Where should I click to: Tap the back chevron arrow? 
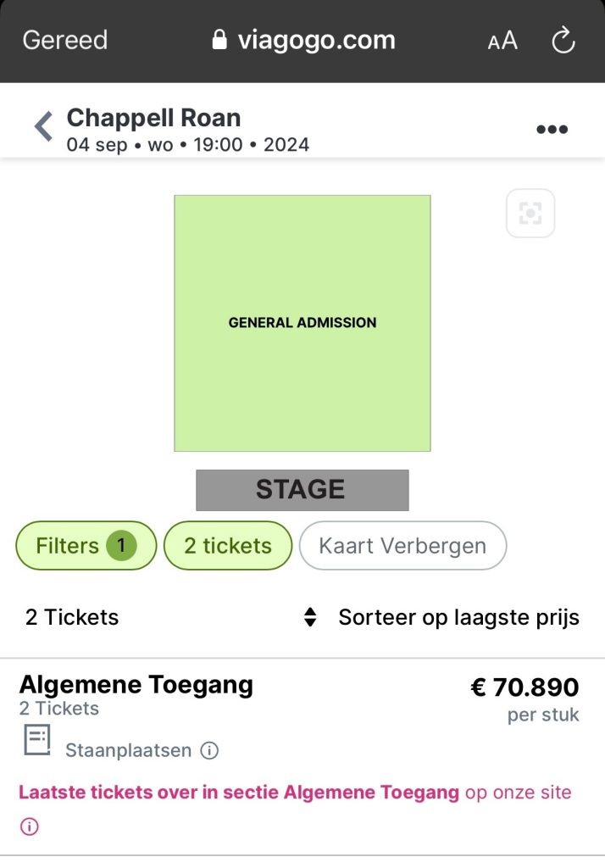43,127
